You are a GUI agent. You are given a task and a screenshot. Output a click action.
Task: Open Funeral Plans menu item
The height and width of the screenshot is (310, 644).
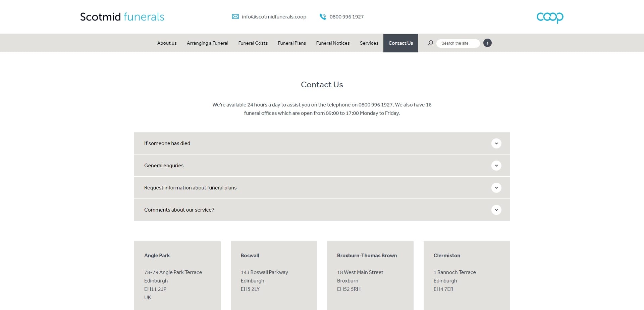292,43
